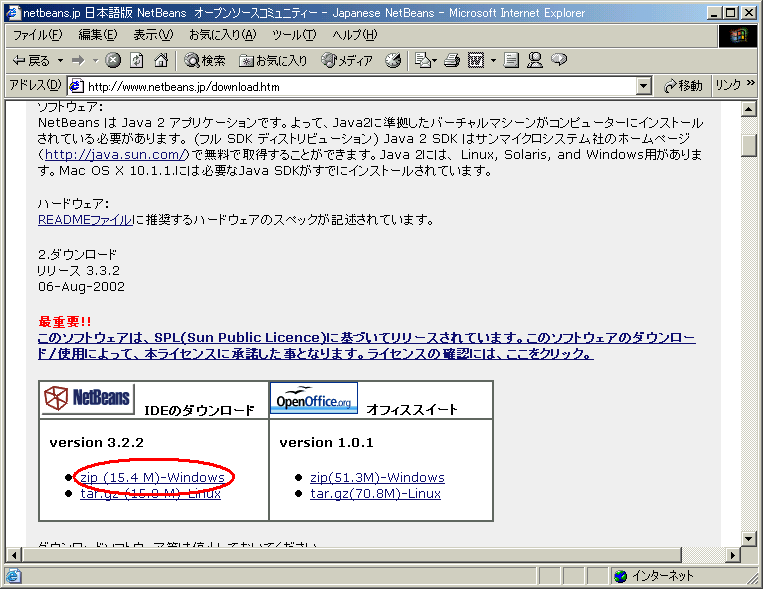
Task: Click the speech-bubble toolbar icon
Action: pos(559,59)
